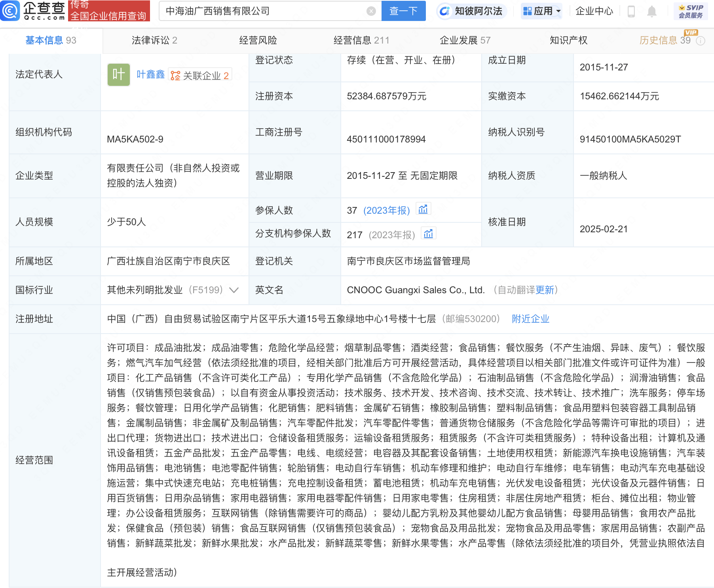Switch to the 经营风险 tab

click(x=258, y=40)
